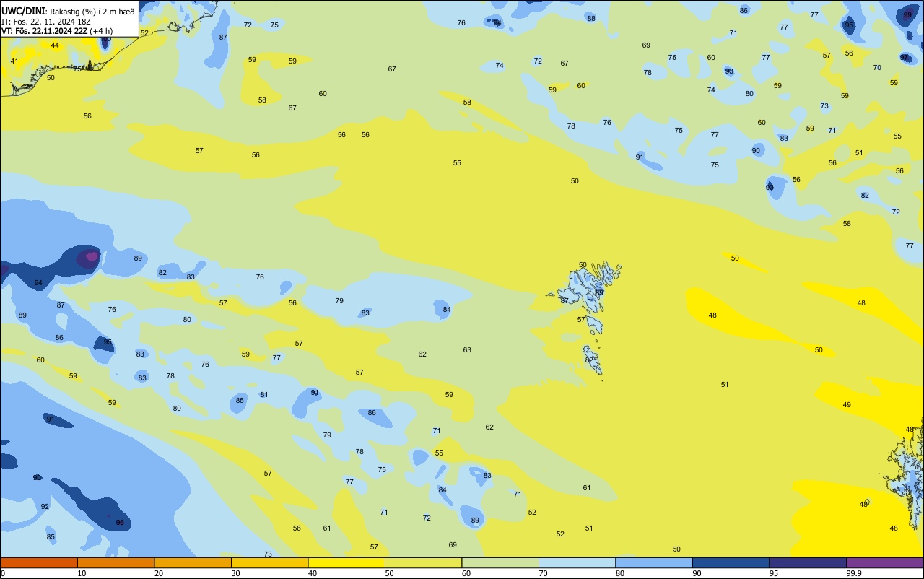
Task: Click the humidity value '63' on the map
Action: coord(467,350)
